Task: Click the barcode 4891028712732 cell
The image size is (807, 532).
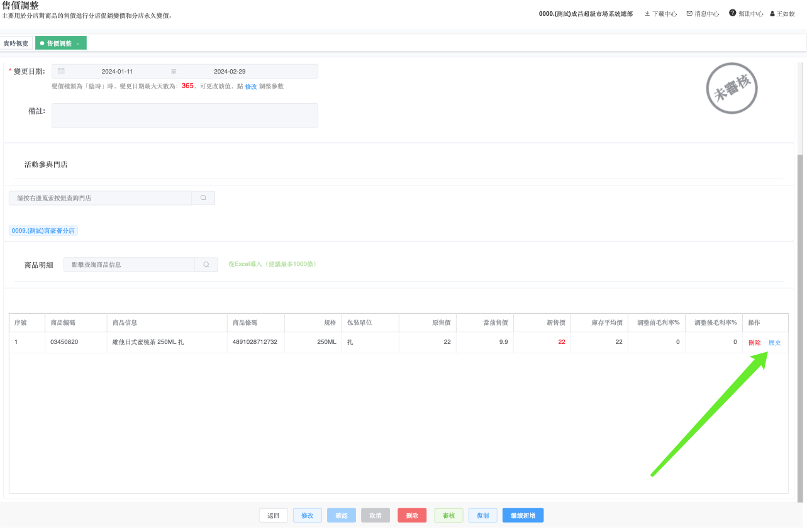Action: 255,342
